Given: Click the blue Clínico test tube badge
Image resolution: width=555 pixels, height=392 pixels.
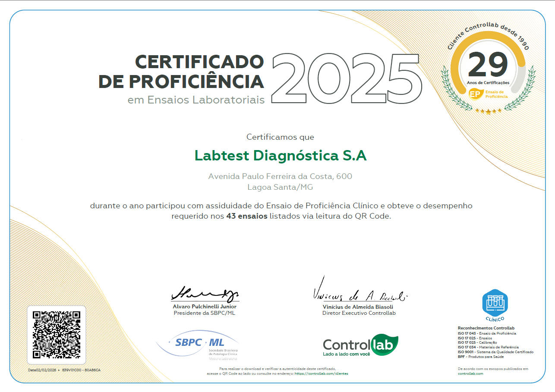Looking at the screenshot, I should pyautogui.click(x=495, y=303).
